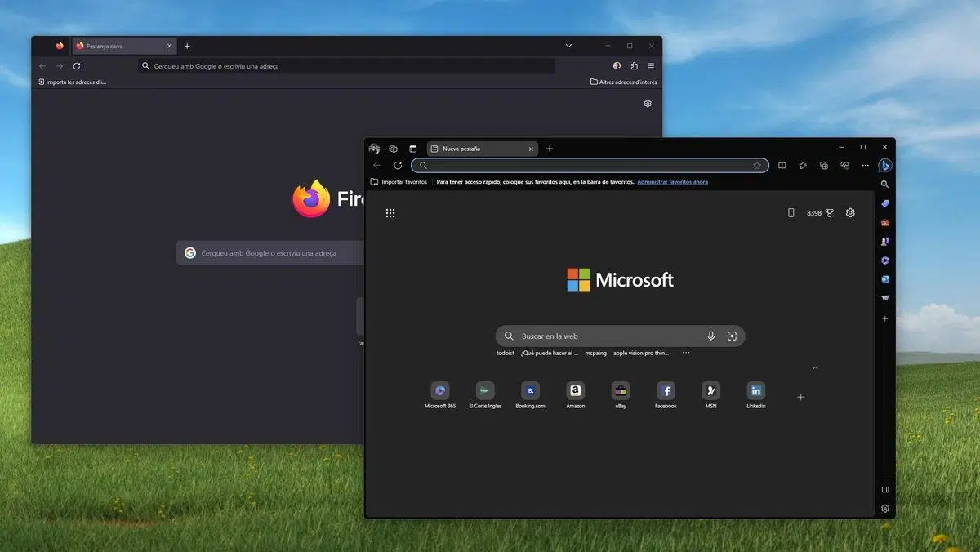Add a new shortcut tile in Edge
The image size is (980, 552).
801,397
